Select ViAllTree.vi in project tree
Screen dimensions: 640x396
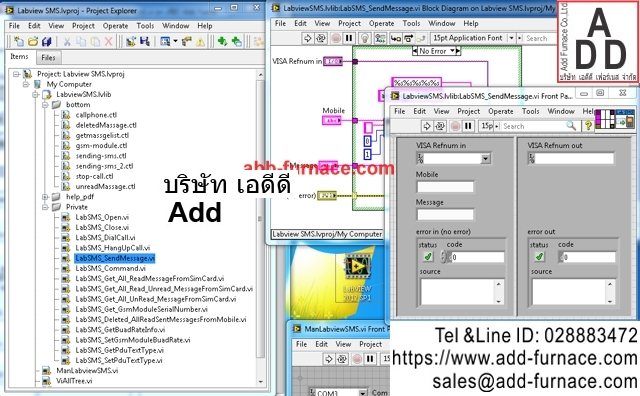(x=74, y=381)
